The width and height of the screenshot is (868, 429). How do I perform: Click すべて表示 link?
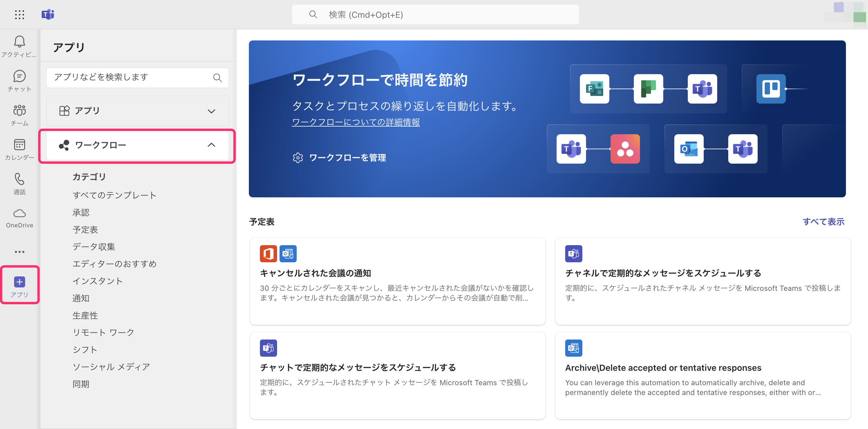tap(823, 222)
